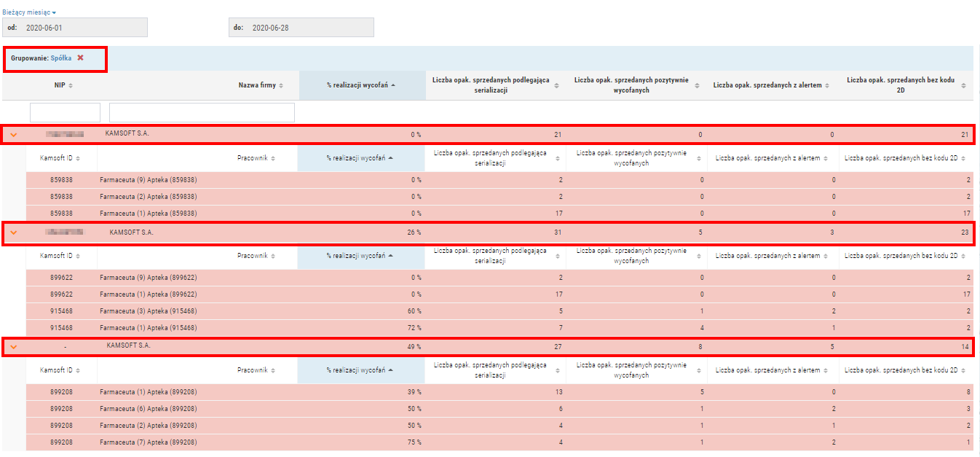Click the 'do' end date field
Screen dimensions: 980x457
(x=301, y=28)
